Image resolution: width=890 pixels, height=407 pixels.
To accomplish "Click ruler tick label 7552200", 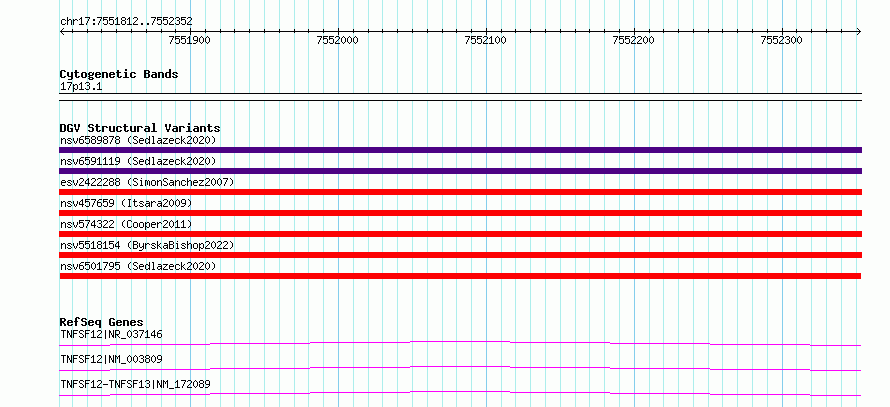I will coord(634,40).
